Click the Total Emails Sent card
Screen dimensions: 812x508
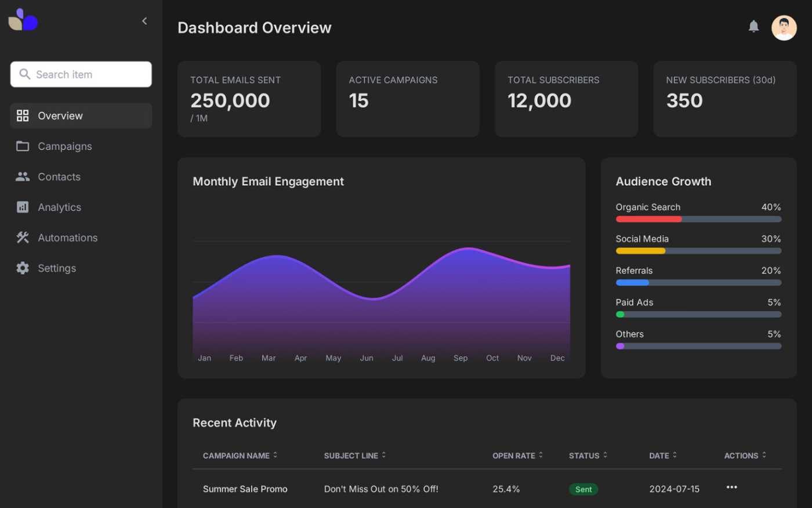pyautogui.click(x=249, y=99)
